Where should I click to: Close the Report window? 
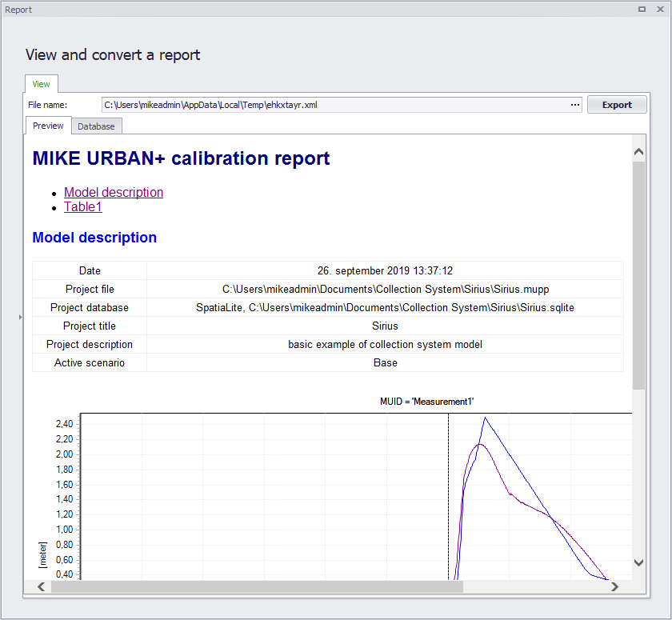(x=660, y=9)
